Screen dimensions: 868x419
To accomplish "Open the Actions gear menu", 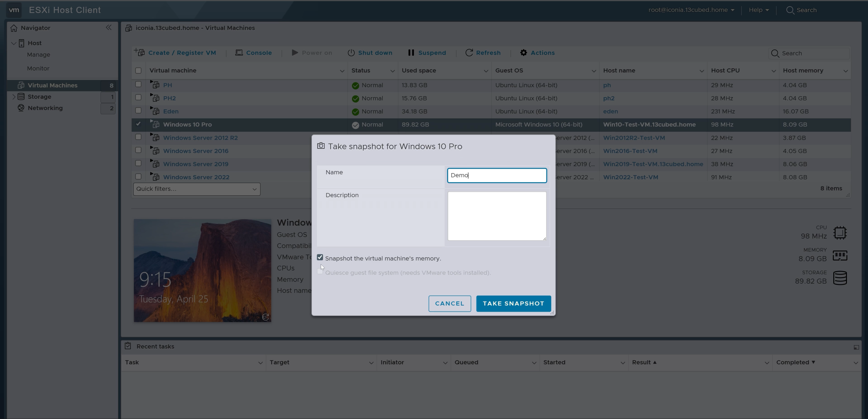I will (x=523, y=52).
